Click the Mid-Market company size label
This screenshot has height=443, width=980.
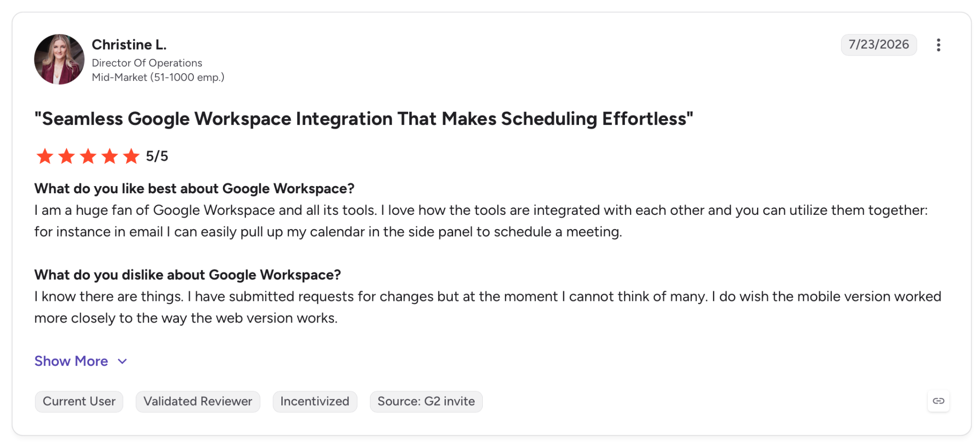[x=158, y=77]
